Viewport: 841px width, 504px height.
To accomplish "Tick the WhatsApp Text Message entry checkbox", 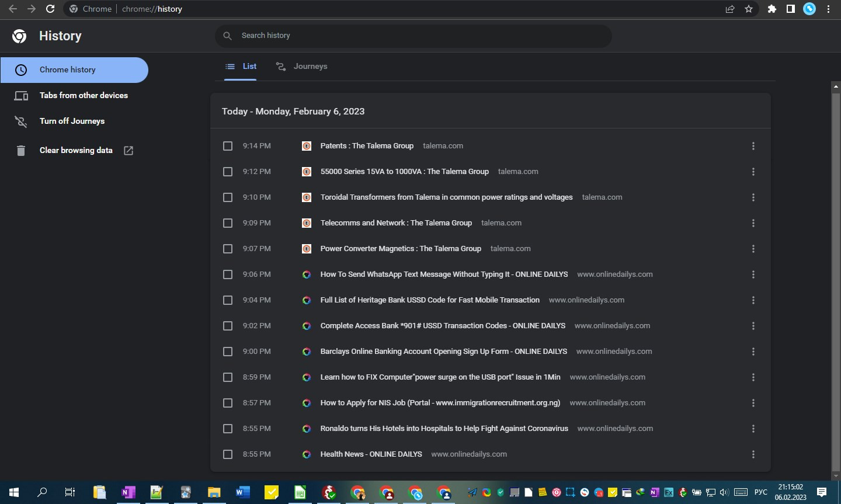I will coord(228,274).
